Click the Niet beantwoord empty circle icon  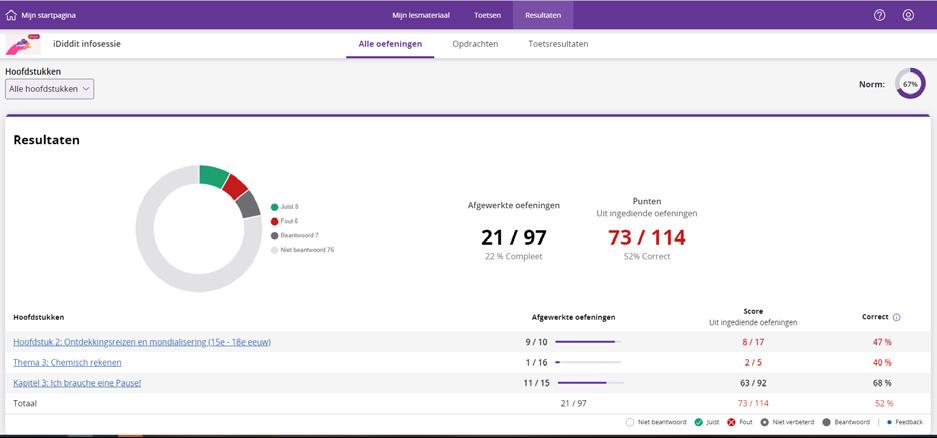[629, 422]
